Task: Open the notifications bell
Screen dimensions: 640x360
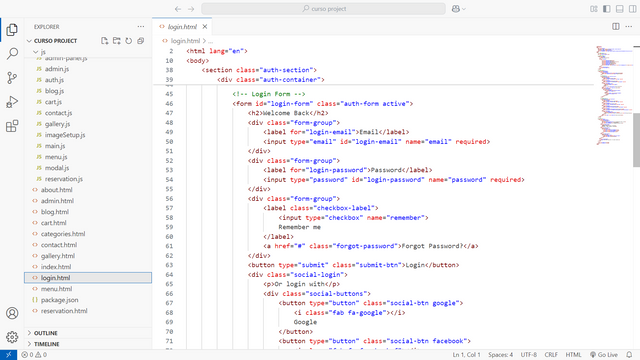Action: pos(629,355)
